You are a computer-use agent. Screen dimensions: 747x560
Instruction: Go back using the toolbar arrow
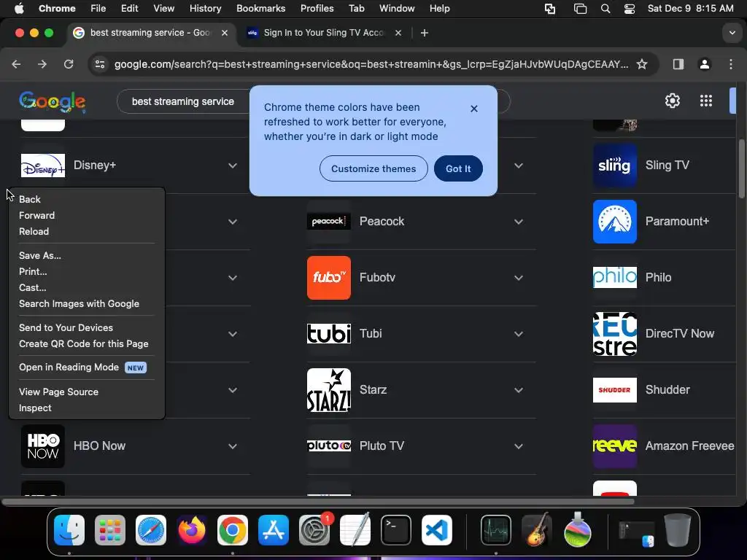tap(16, 64)
